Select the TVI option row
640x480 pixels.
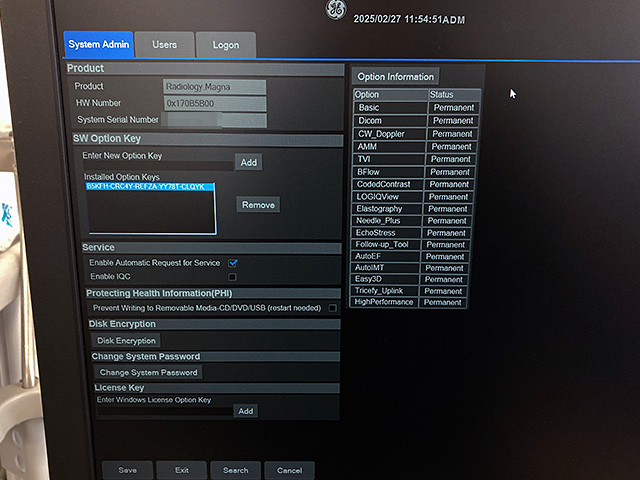point(414,159)
